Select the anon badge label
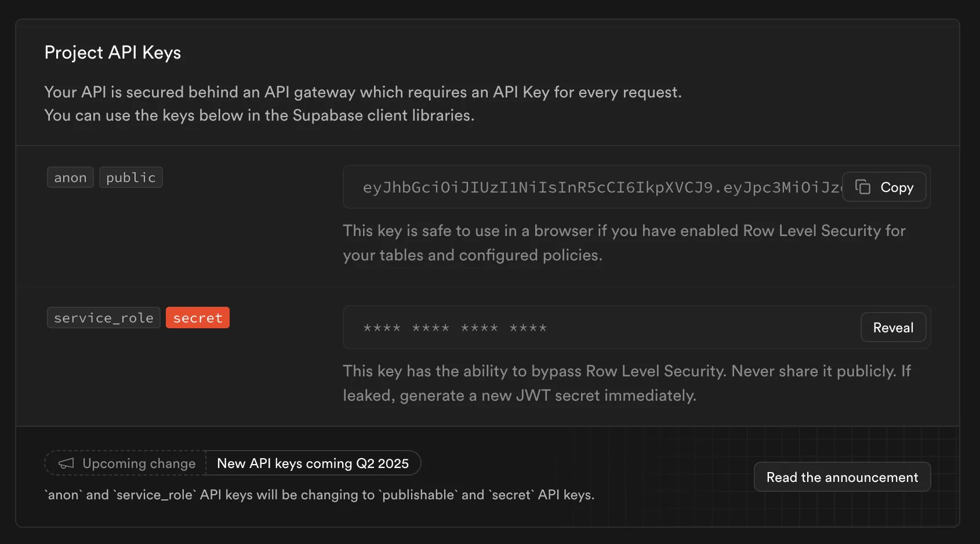980x544 pixels. pos(70,177)
